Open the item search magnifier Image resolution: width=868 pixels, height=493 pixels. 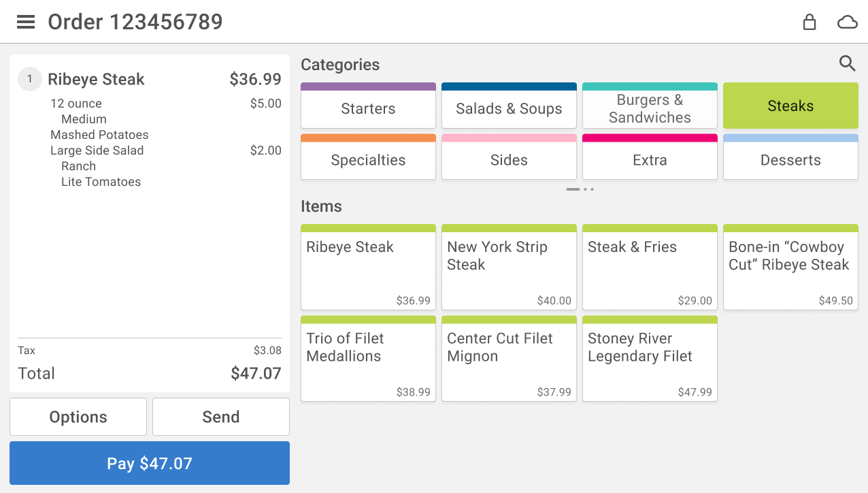tap(847, 64)
